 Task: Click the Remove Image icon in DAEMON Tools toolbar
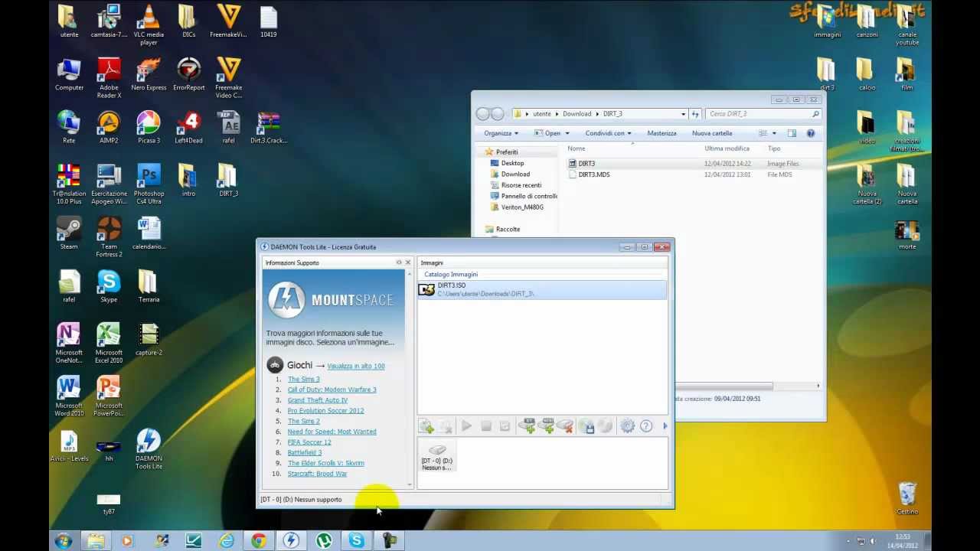tap(446, 426)
